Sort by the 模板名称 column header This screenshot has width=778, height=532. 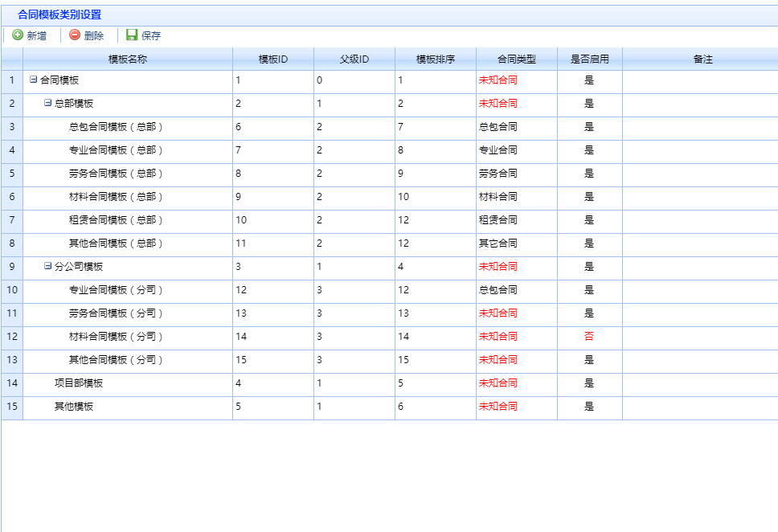(x=128, y=59)
